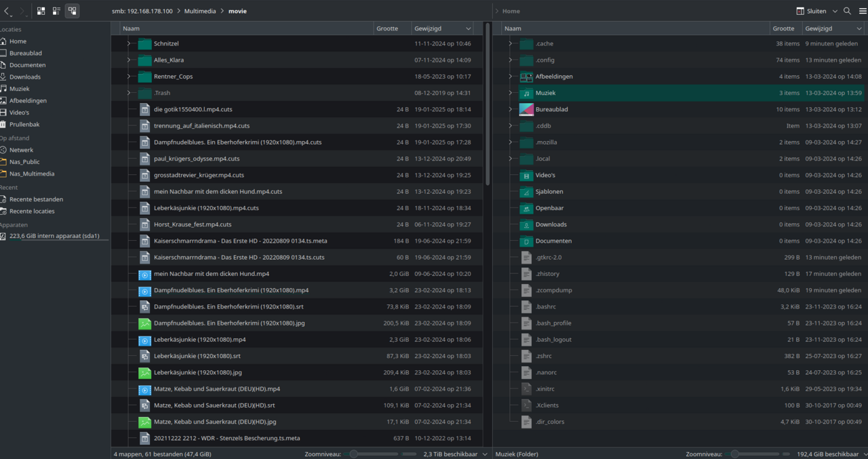Open the 223,6 GiB intern apparaat device
The width and height of the screenshot is (868, 459).
54,236
